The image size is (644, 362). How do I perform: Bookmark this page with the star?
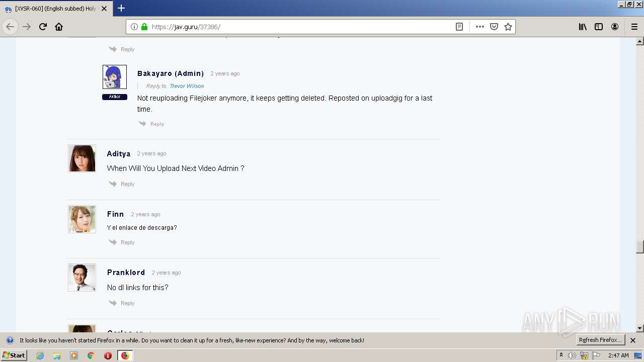coord(508,27)
